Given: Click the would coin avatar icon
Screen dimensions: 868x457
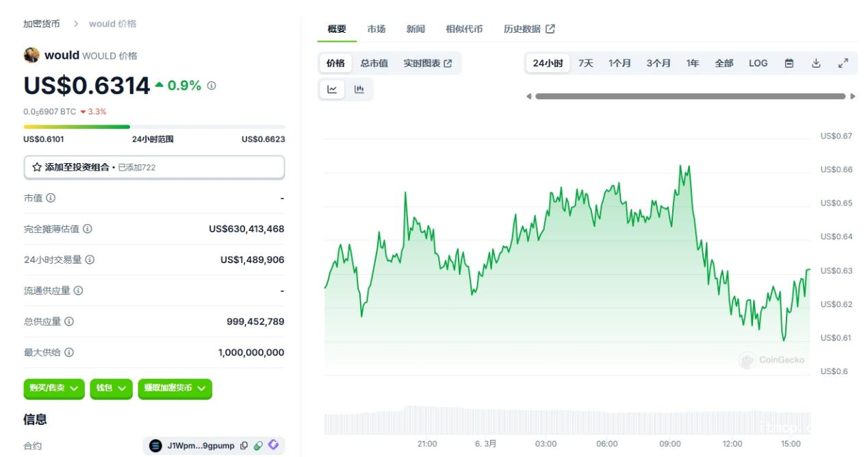Looking at the screenshot, I should pyautogui.click(x=31, y=55).
